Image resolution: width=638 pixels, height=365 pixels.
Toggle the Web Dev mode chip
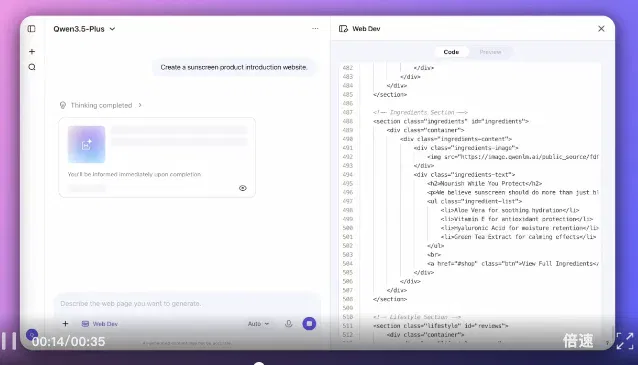coord(100,324)
